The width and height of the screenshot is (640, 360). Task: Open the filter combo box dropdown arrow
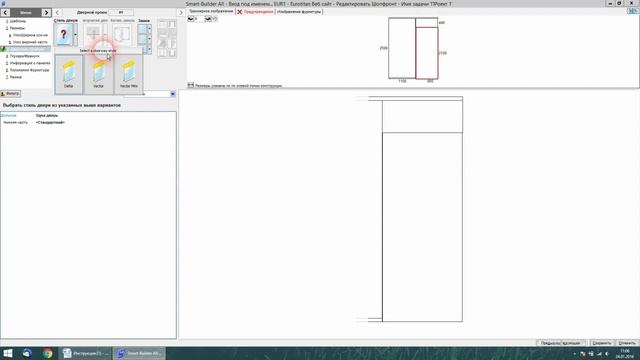point(173,94)
